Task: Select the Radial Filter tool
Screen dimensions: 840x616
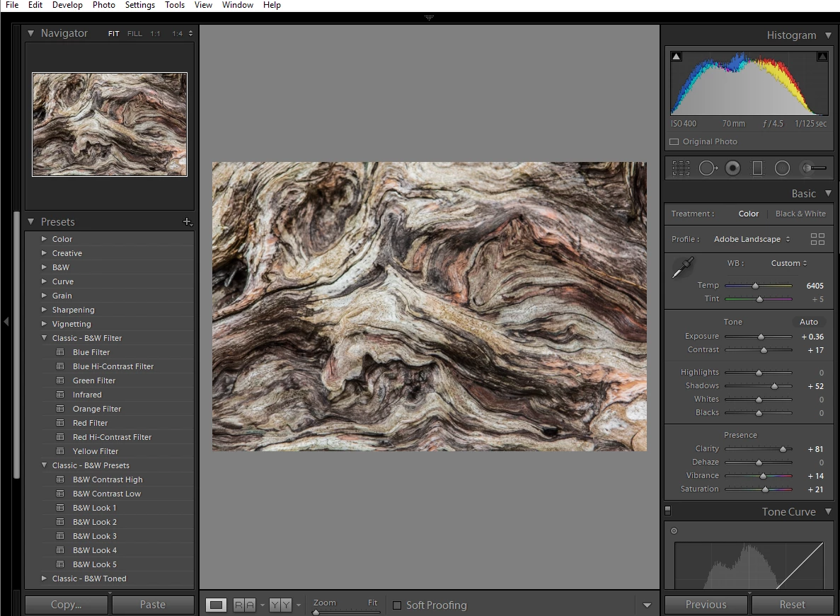Action: point(782,168)
